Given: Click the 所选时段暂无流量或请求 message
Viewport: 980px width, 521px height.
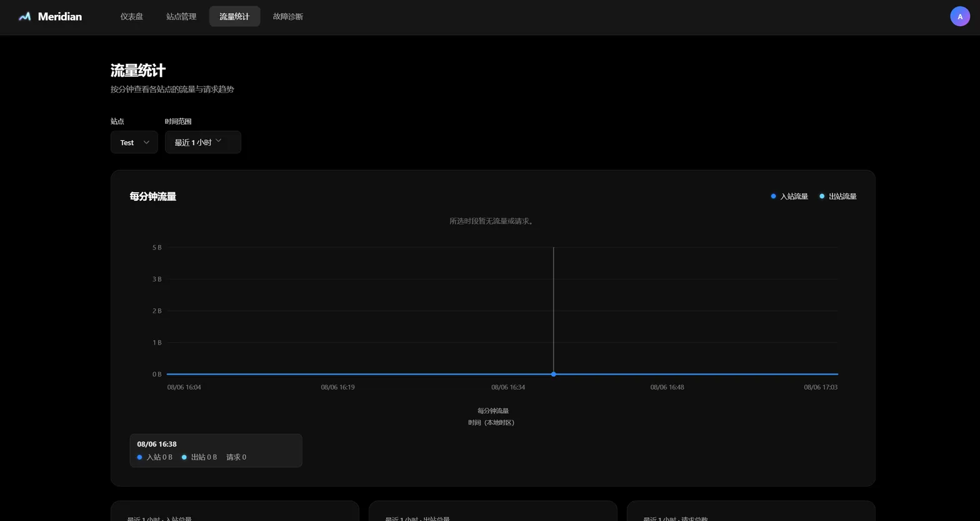Looking at the screenshot, I should [x=492, y=221].
